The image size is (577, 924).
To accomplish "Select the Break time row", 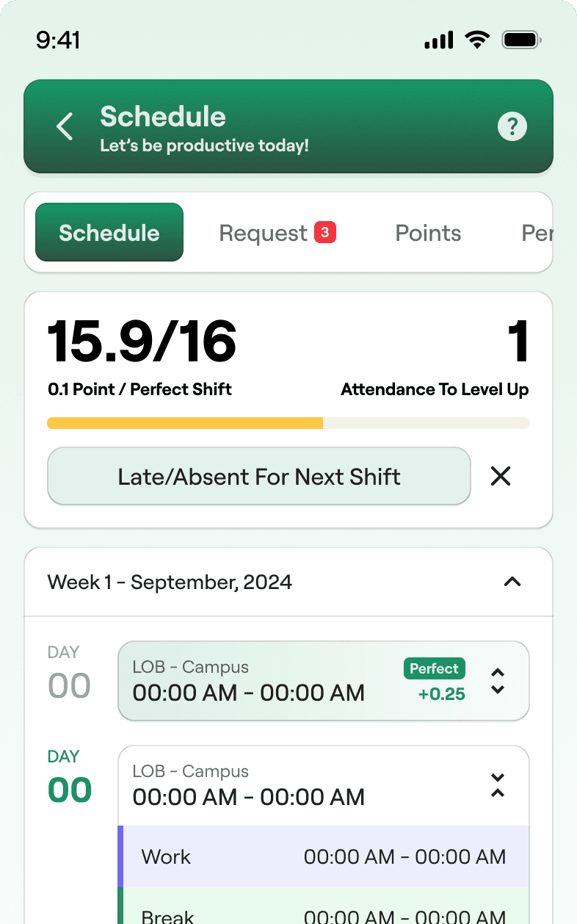I will pos(323,906).
